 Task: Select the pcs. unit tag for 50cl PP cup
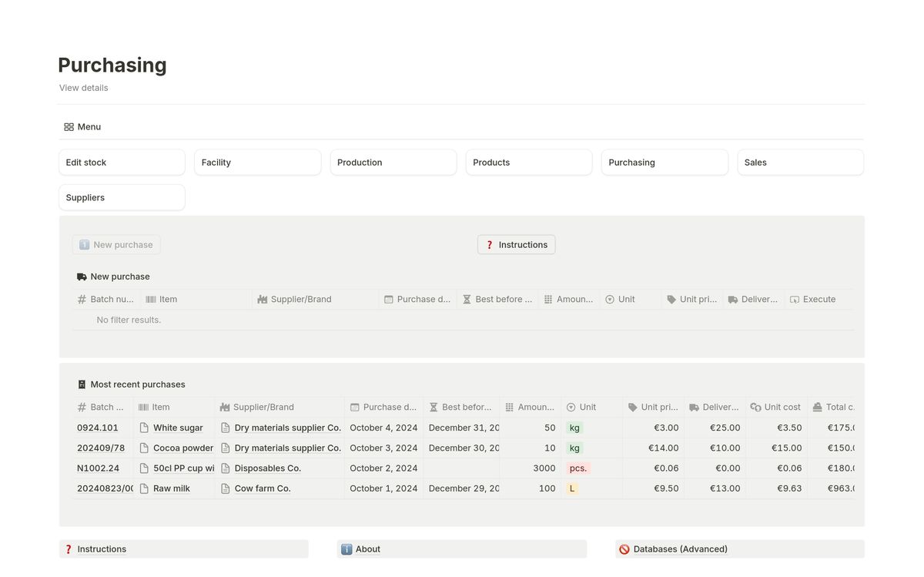[577, 468]
